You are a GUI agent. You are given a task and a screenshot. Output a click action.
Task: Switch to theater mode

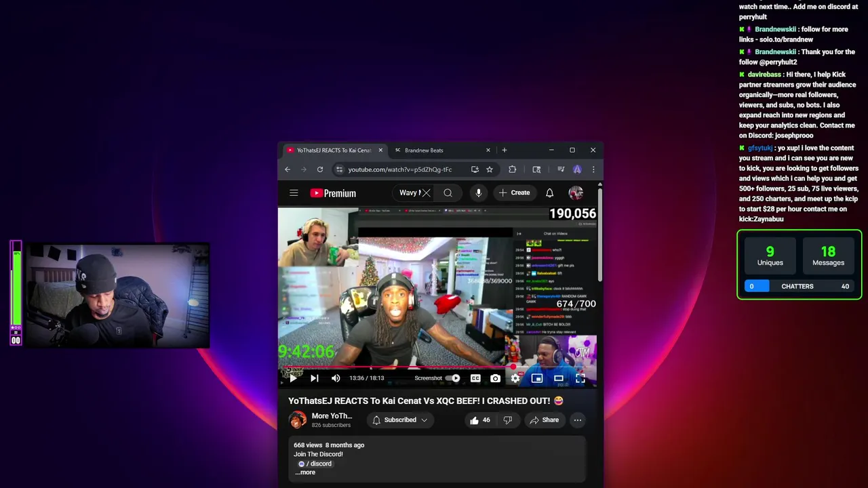point(559,378)
